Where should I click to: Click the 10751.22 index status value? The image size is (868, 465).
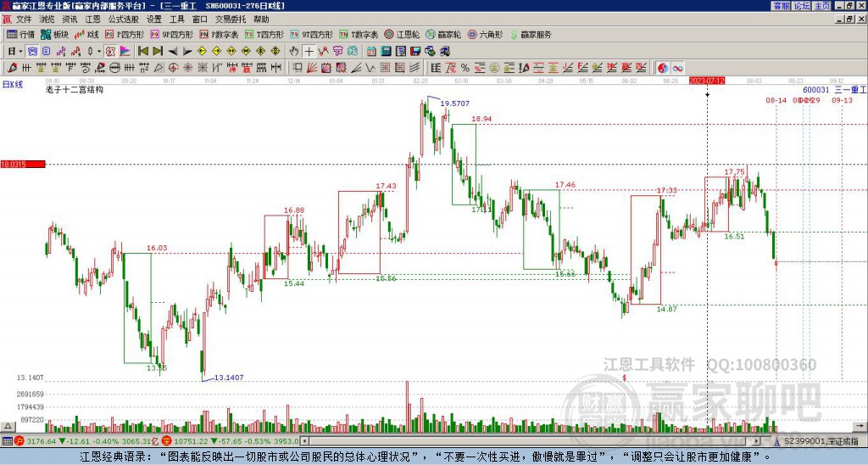[192, 441]
